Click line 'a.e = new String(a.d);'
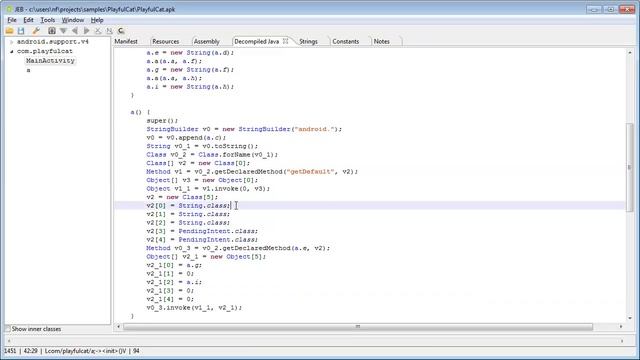Viewport: 640px width, 360px height. [190, 53]
